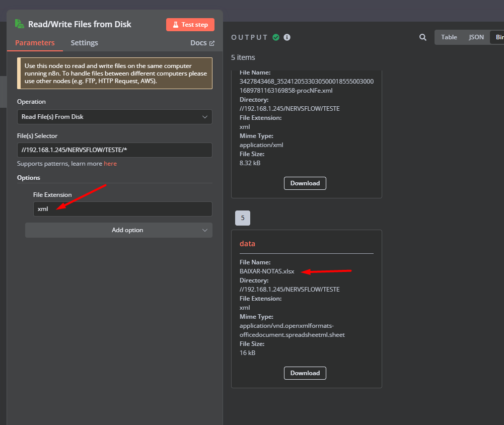Switch output view to JSON

(x=476, y=37)
